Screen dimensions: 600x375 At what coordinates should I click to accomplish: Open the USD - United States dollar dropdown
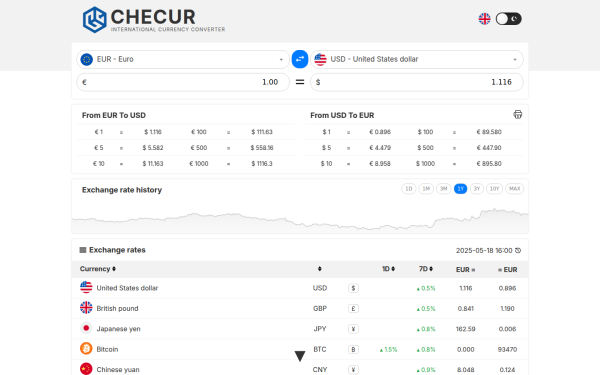(417, 59)
